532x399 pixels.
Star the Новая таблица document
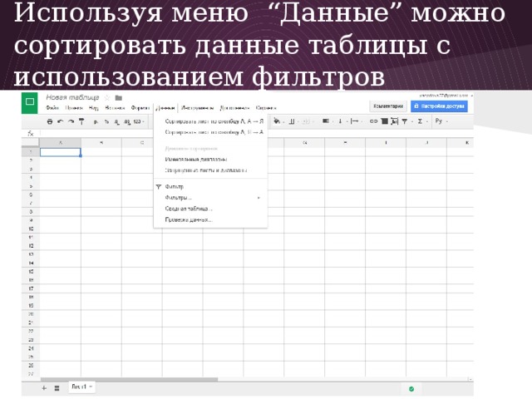click(107, 98)
